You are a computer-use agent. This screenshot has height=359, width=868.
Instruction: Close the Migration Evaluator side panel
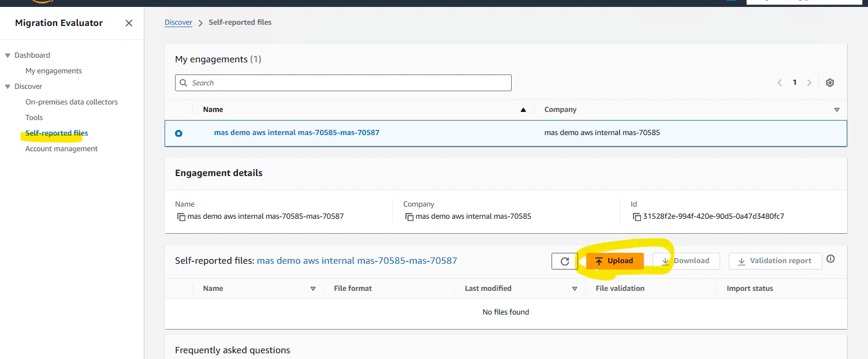(x=129, y=23)
